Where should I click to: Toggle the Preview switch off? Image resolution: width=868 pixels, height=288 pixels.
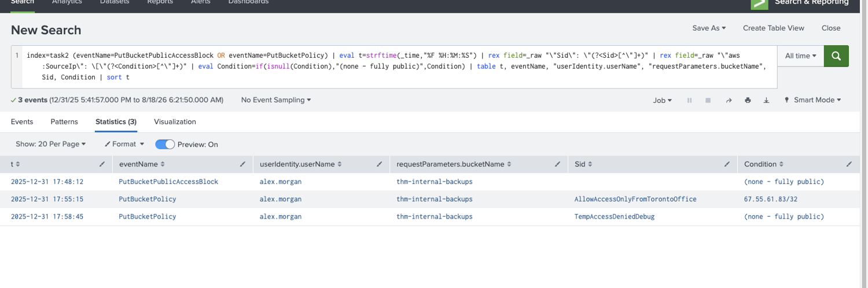165,144
